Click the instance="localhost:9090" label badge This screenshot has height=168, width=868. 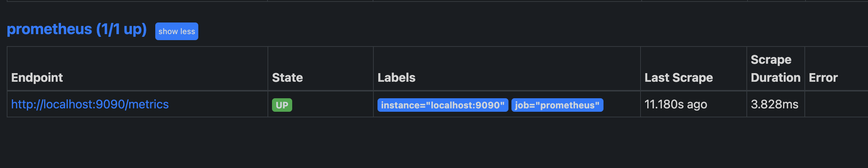click(443, 105)
